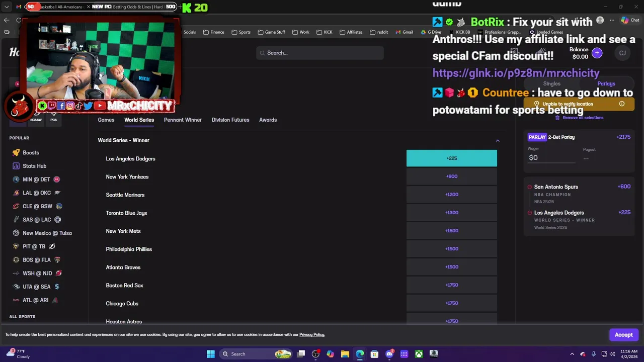Click the location info icon

(622, 104)
